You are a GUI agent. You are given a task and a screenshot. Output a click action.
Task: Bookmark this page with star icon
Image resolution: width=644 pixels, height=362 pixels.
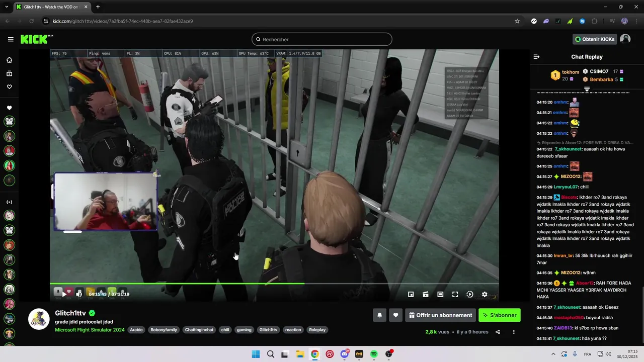click(517, 21)
